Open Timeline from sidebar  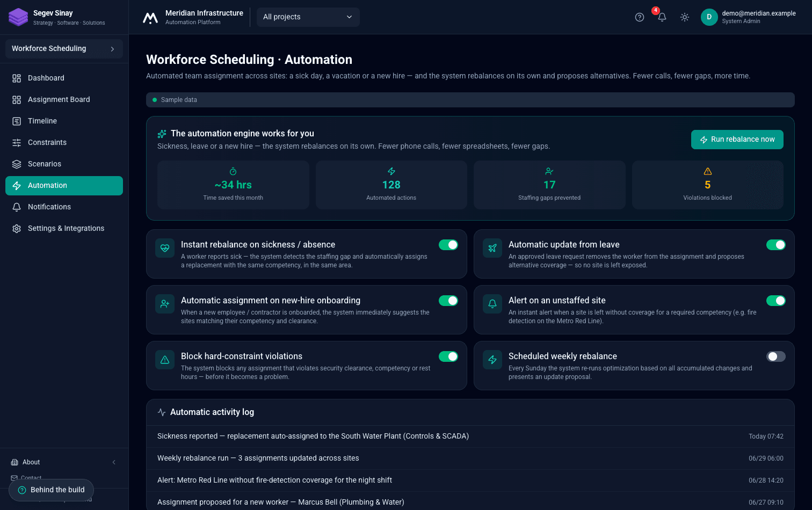click(x=64, y=121)
